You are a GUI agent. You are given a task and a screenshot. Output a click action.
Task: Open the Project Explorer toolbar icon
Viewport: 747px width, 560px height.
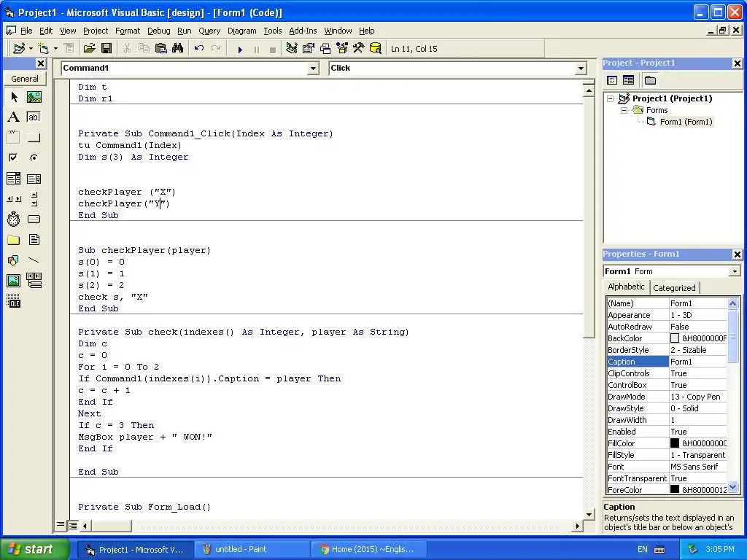point(292,49)
